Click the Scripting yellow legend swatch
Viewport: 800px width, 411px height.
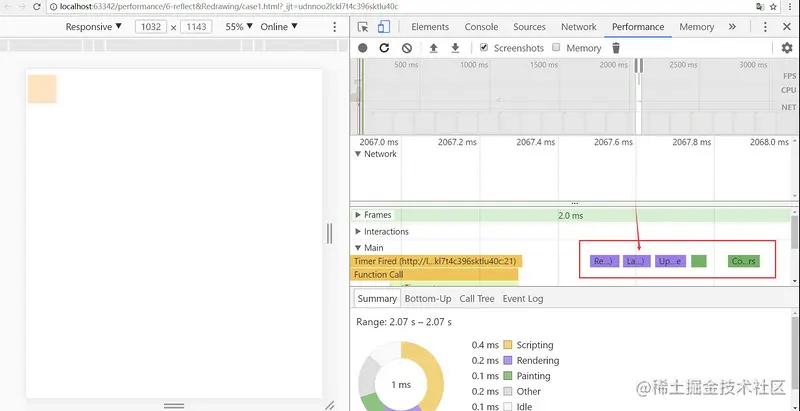pyautogui.click(x=507, y=345)
